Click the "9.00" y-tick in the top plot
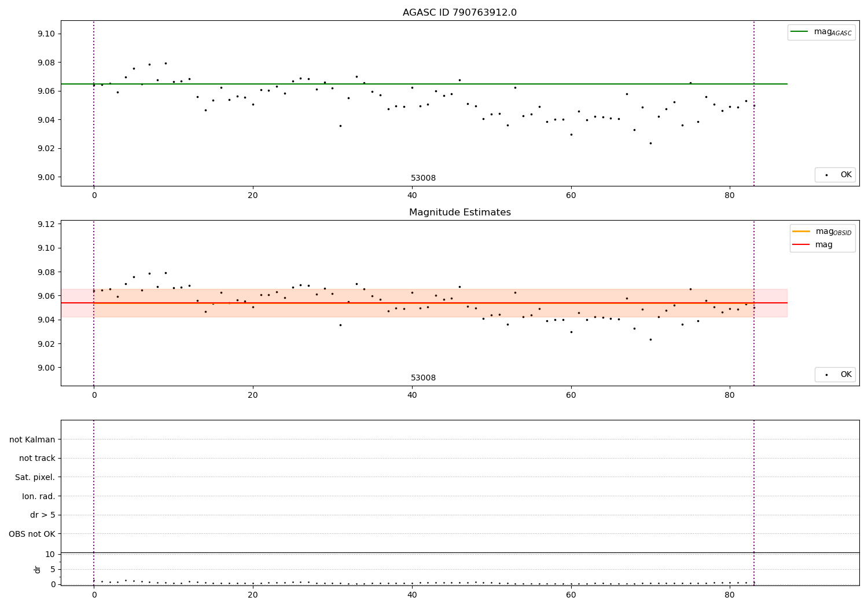Viewport: 868px width, 608px height. click(45, 177)
